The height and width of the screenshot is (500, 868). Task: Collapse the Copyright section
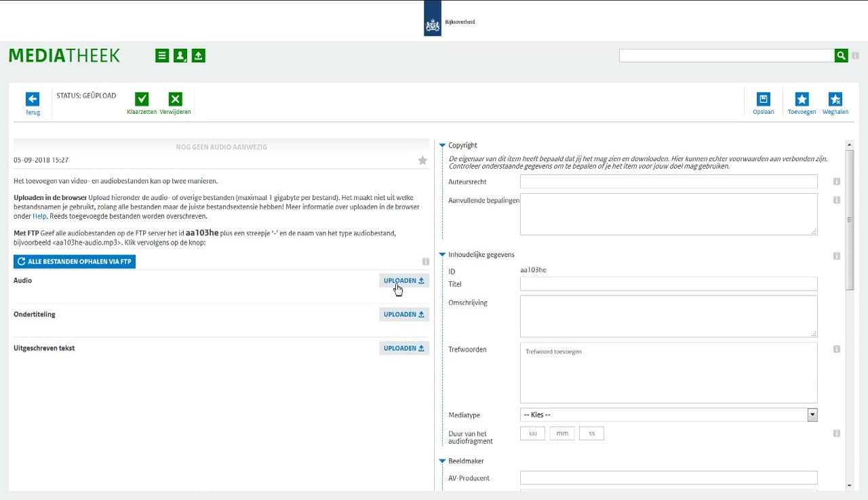tap(442, 146)
